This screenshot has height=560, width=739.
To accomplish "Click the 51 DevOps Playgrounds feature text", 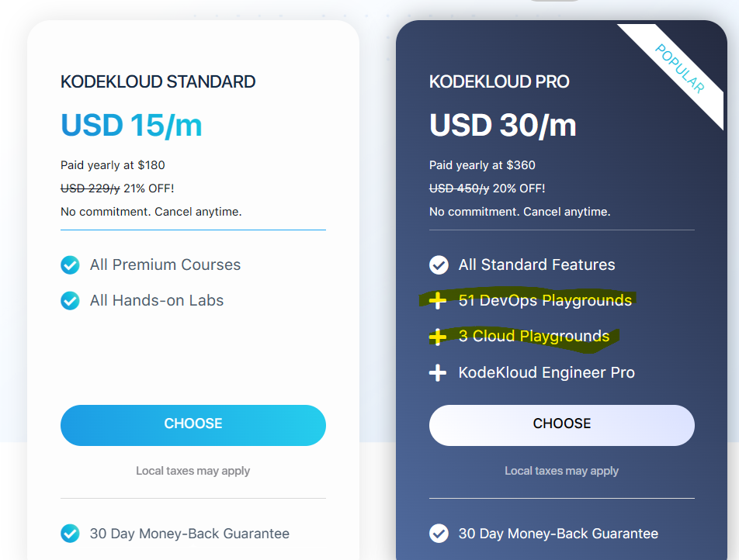I will click(x=545, y=301).
